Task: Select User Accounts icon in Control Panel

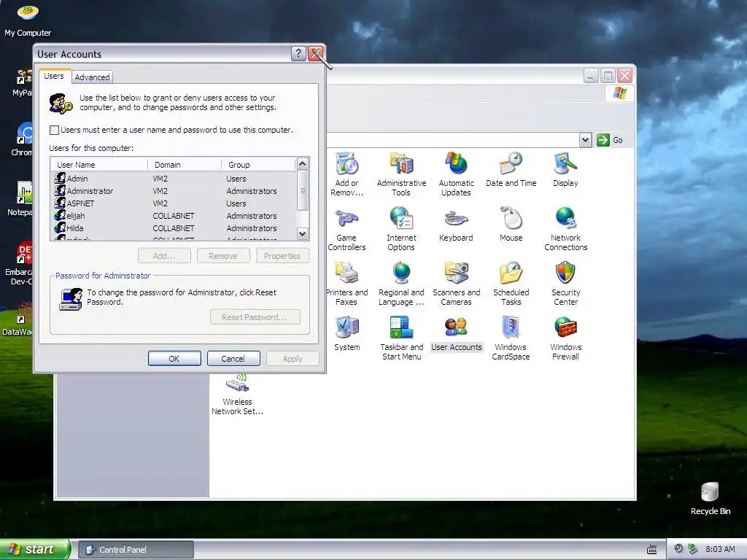Action: click(x=456, y=333)
